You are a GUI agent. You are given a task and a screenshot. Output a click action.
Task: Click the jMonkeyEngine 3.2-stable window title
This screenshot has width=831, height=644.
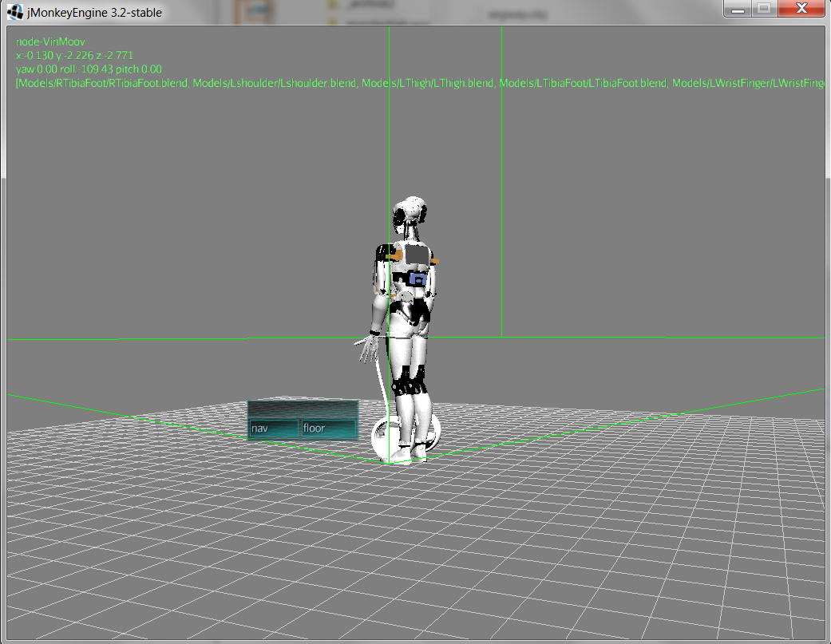[94, 12]
